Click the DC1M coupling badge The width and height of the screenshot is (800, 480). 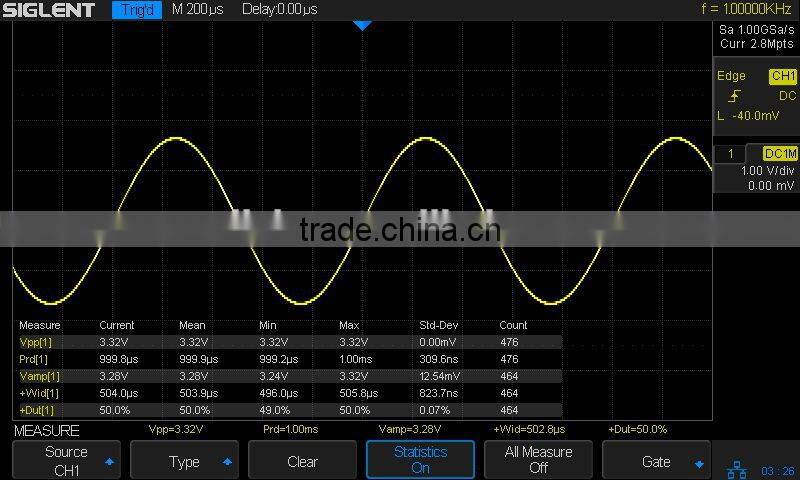tap(779, 154)
